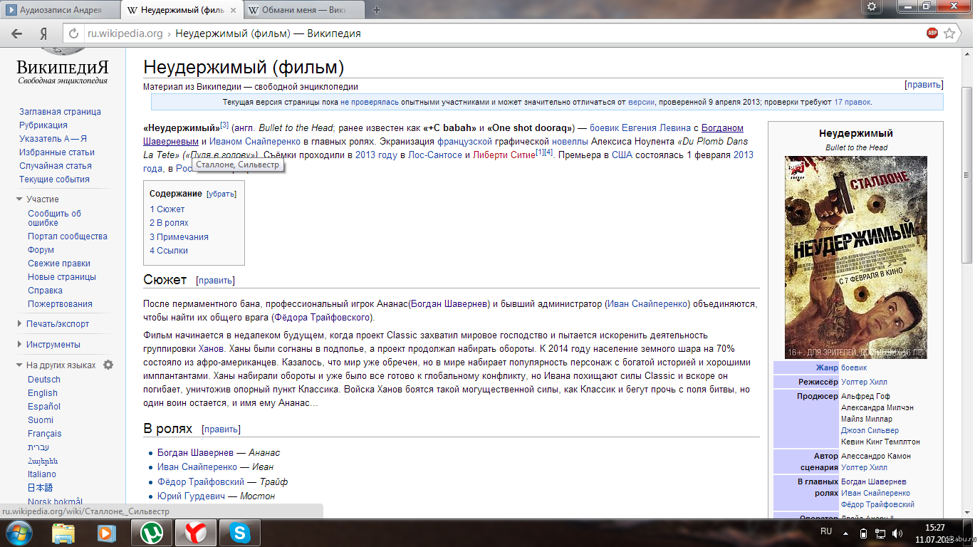The width and height of the screenshot is (980, 547).
Task: Click править next to Сюжет heading
Action: (215, 281)
